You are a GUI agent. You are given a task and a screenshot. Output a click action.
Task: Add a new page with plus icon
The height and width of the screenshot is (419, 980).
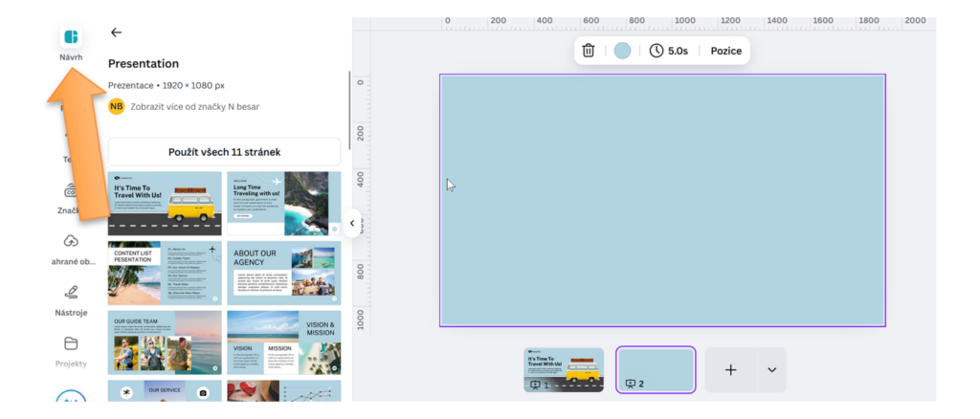point(730,369)
